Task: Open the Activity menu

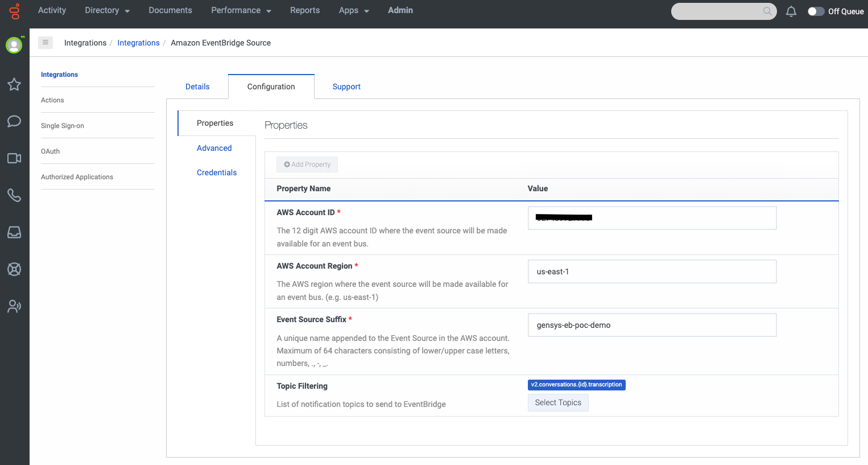Action: (52, 10)
